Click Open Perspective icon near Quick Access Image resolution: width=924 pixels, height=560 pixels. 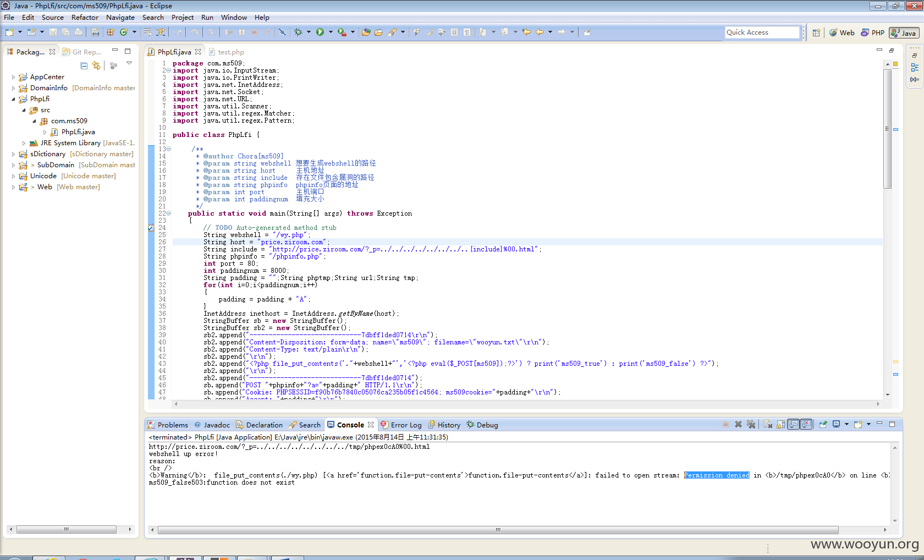816,33
